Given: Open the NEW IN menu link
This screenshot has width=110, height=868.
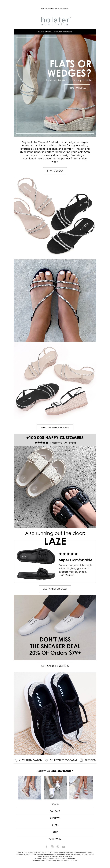Looking at the screenshot, I should tap(55, 804).
